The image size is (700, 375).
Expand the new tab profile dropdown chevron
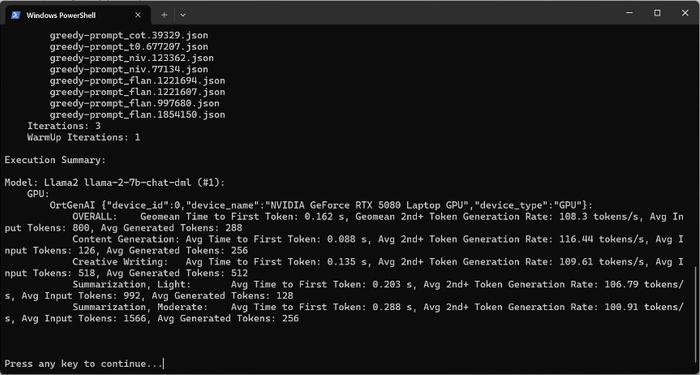point(183,15)
